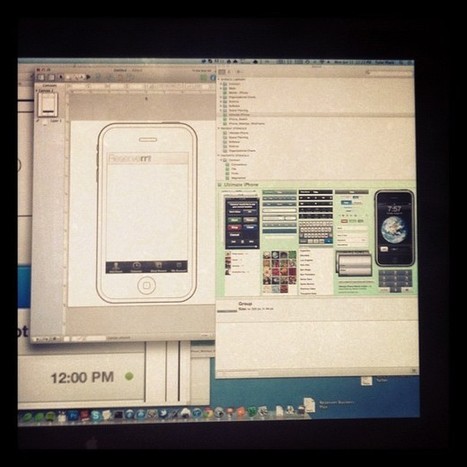Image resolution: width=467 pixels, height=467 pixels.
Task: Select the highlighted Ultimate iPhone stencil row
Action: [x=315, y=115]
